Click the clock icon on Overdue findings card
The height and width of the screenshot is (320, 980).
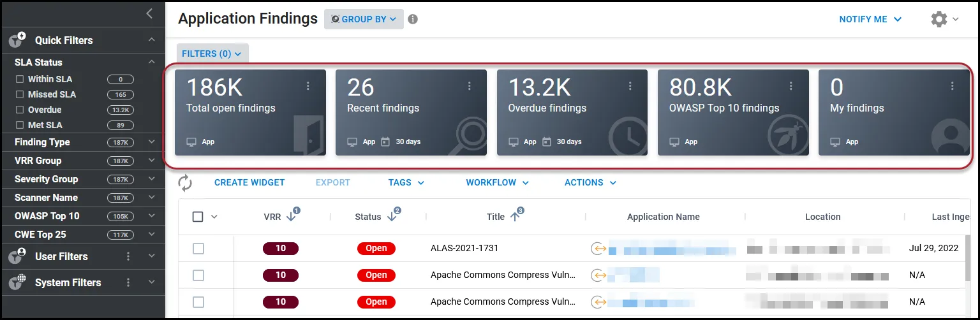pos(628,136)
